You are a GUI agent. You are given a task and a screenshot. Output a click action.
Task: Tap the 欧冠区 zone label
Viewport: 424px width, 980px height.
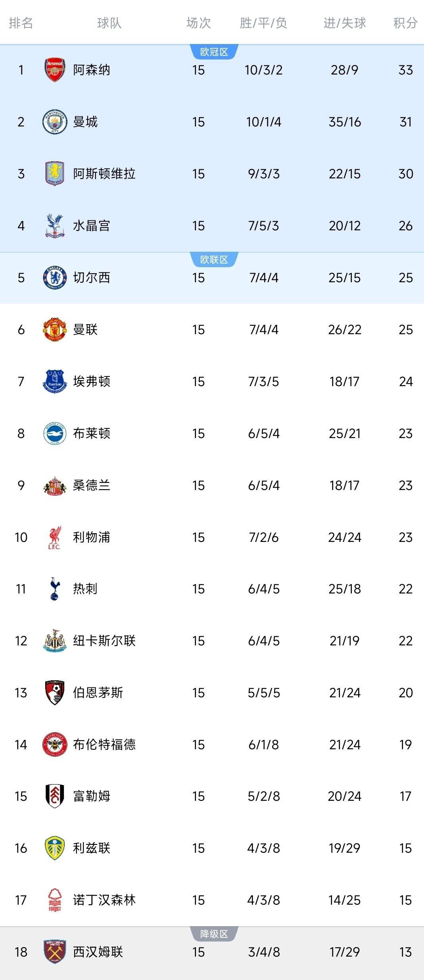[214, 52]
